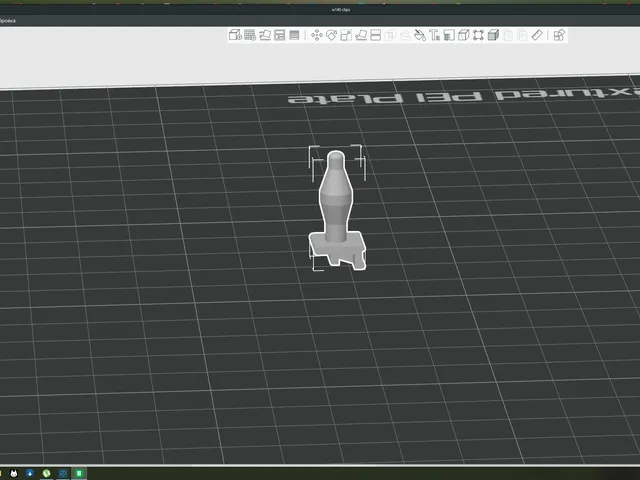Click the sliced layered cube icon
The width and height of the screenshot is (640, 480).
[493, 36]
